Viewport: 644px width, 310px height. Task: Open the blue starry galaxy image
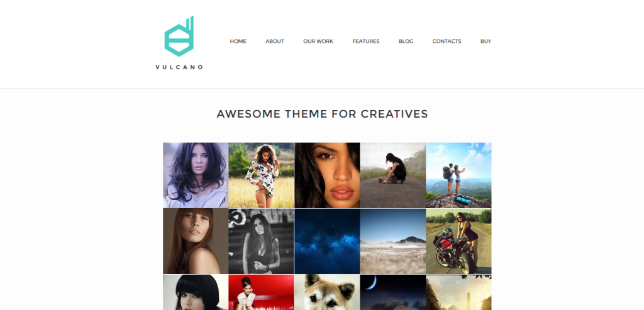[x=327, y=241]
